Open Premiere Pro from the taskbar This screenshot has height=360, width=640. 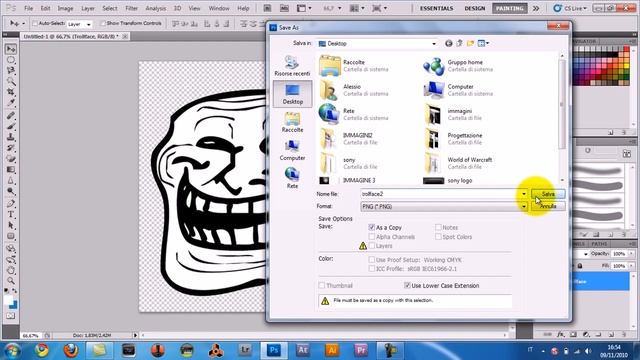(361, 350)
